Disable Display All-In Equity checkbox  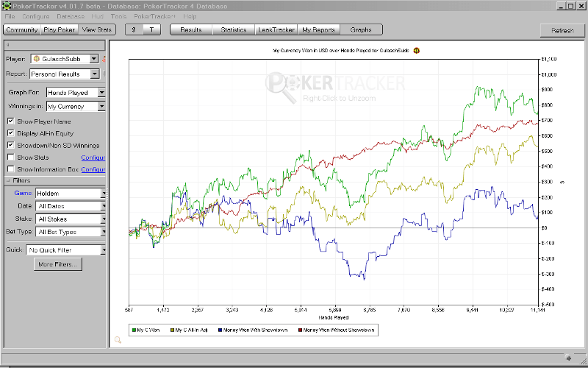10,133
